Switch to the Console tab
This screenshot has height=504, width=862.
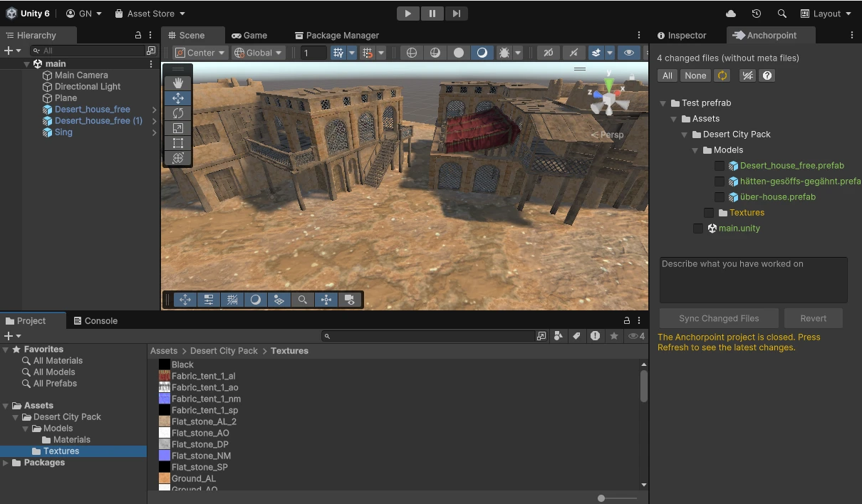coord(95,320)
